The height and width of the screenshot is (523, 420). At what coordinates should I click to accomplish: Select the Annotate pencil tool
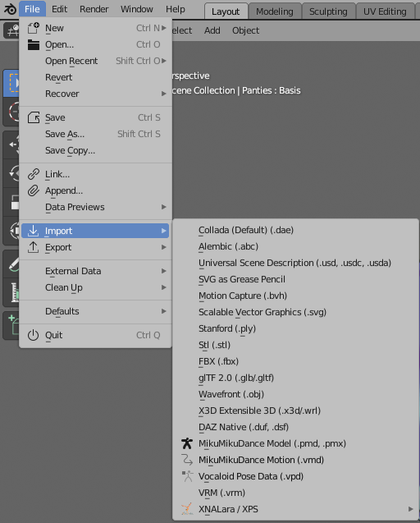[11, 264]
